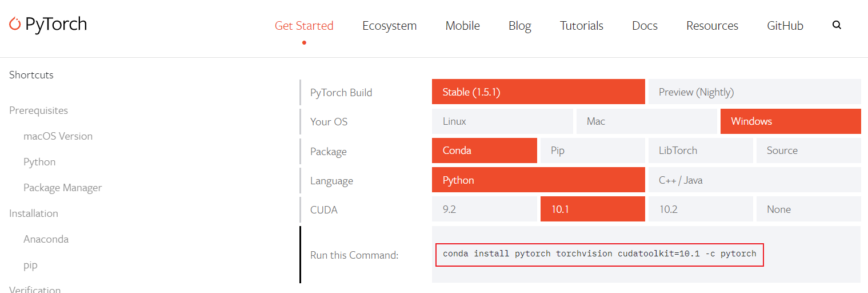Click the Language row label

pyautogui.click(x=331, y=181)
